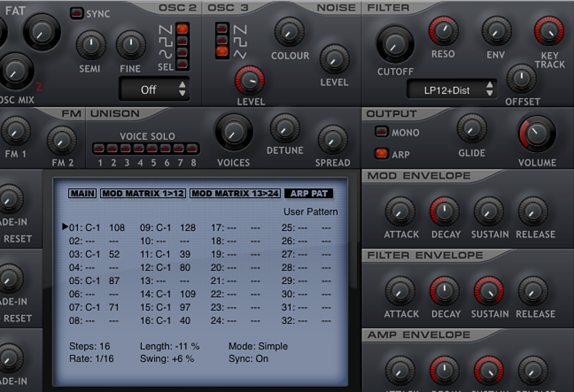Open the MOD MATRIX 13>24 tab

point(235,193)
